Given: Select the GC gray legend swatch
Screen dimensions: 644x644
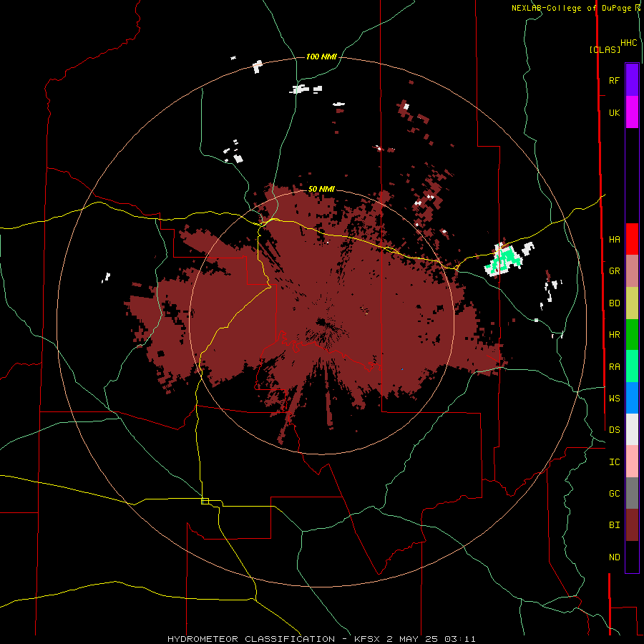Looking at the screenshot, I should [632, 493].
